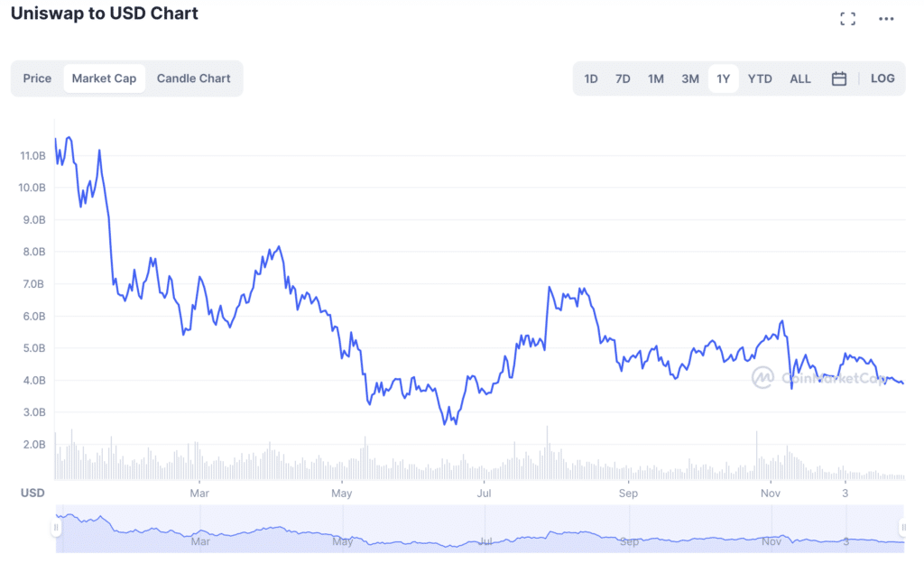Click the CoinMarketCap watermark logo
This screenshot has height=563, width=924.
(x=762, y=377)
